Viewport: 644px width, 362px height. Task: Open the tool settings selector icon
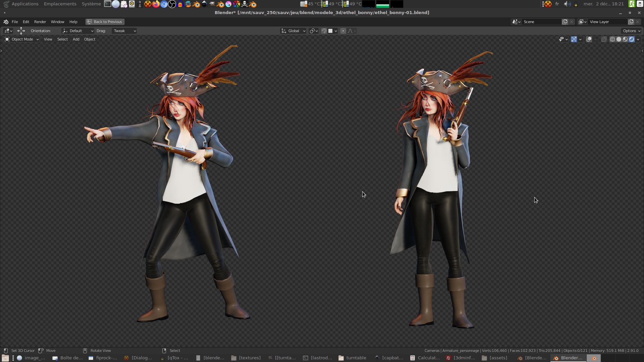coord(8,31)
